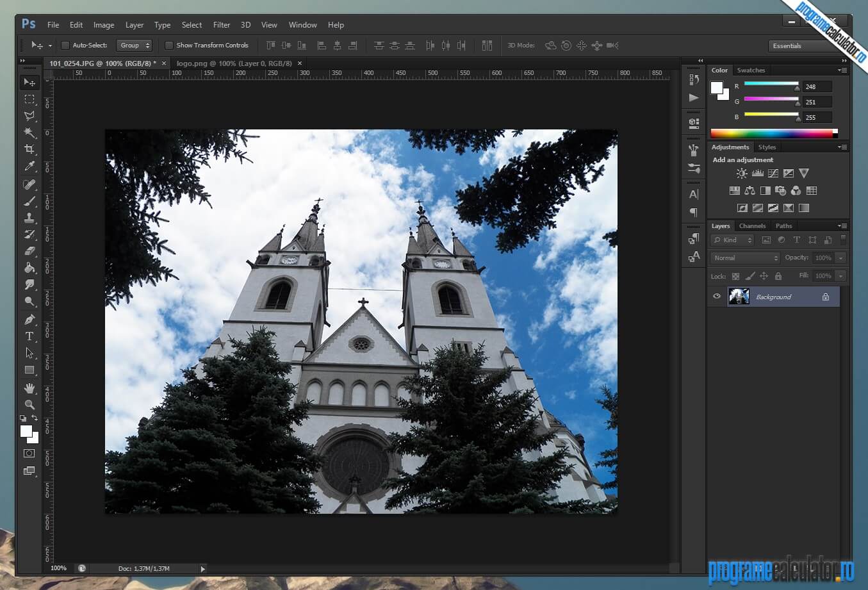Enable the Auto-Select checkbox
The image size is (868, 590).
click(65, 45)
